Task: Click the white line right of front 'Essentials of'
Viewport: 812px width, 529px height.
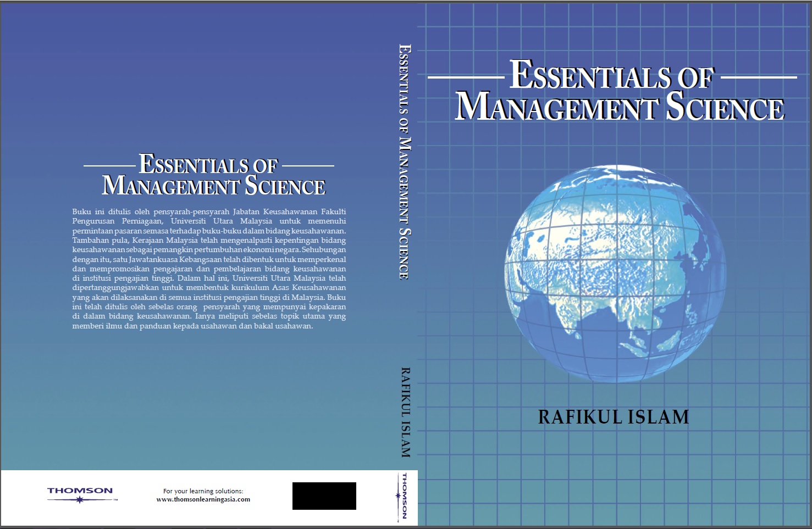Action: coord(759,77)
